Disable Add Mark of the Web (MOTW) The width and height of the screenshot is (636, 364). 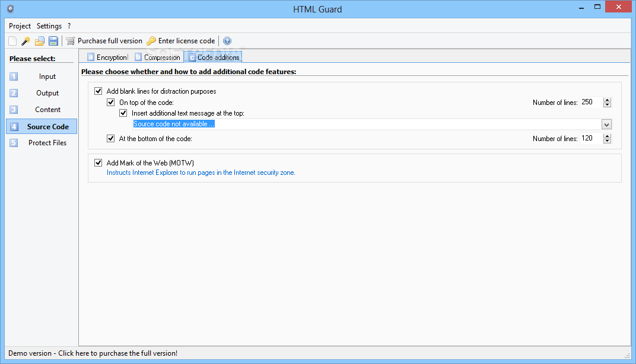(x=98, y=162)
